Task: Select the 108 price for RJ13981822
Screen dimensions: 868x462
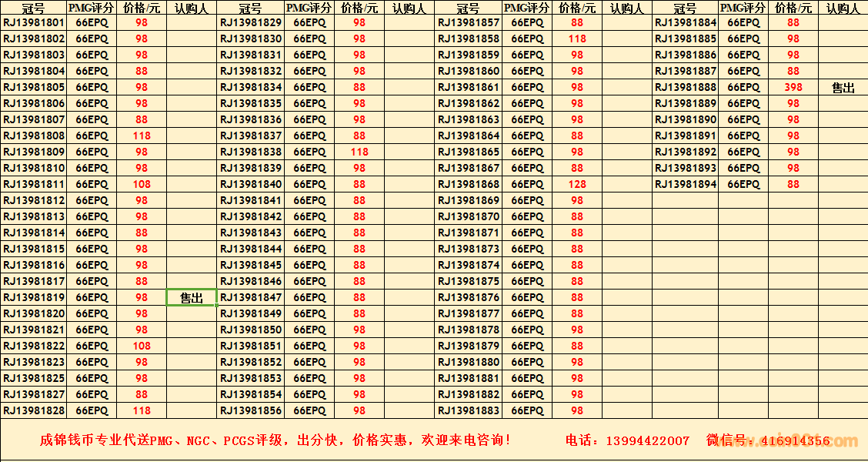Action: tap(142, 346)
